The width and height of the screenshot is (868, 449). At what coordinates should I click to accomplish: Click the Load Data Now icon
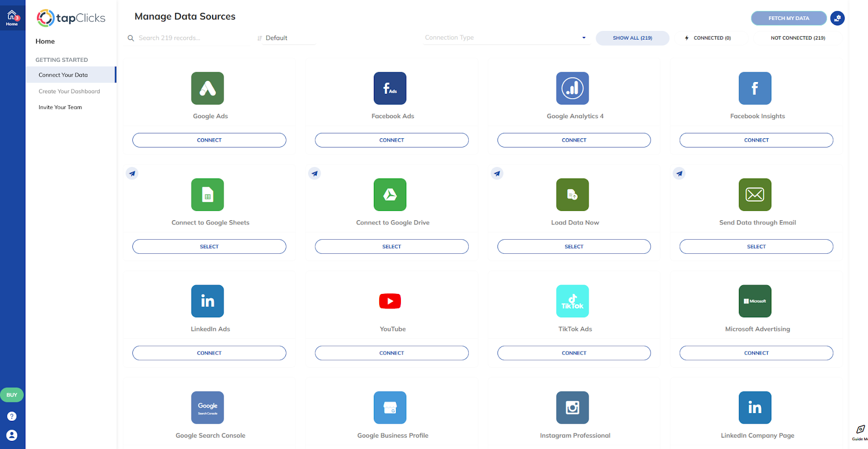tap(572, 195)
